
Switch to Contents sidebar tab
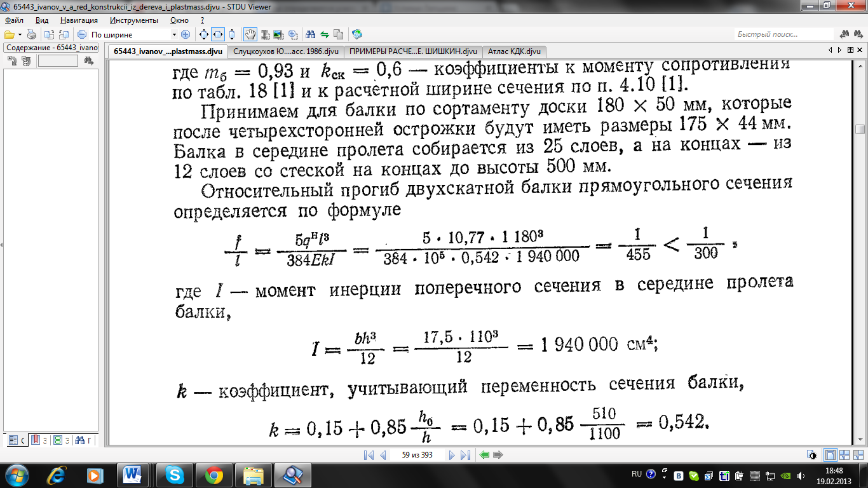tap(16, 439)
